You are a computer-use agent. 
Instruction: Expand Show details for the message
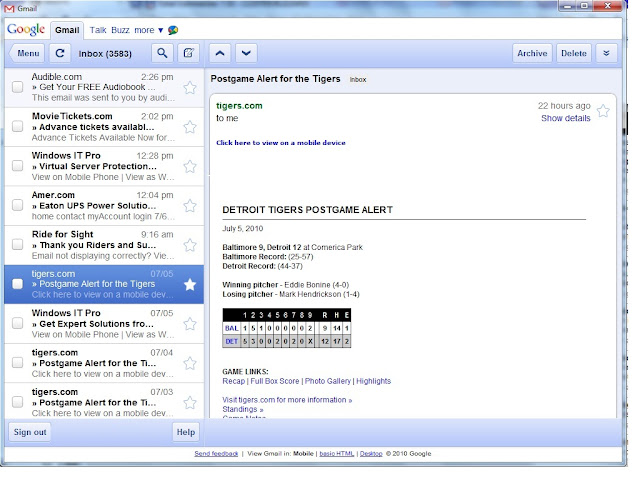coord(565,118)
